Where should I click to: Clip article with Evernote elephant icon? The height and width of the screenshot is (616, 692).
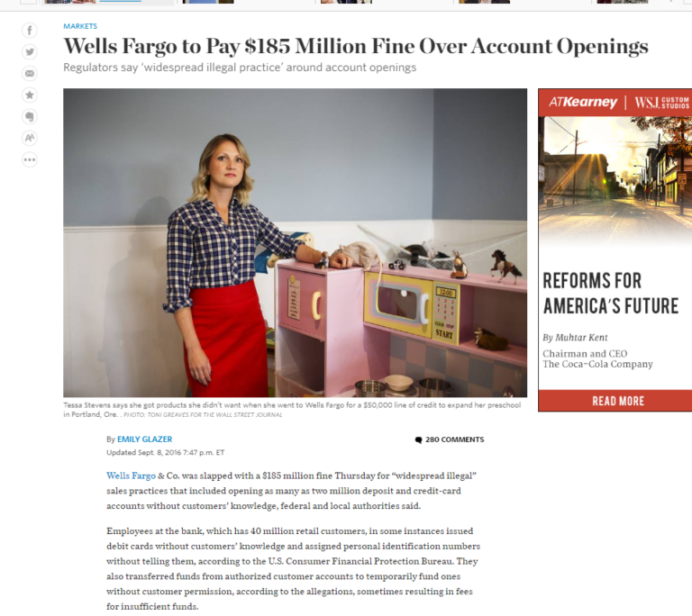point(30,116)
